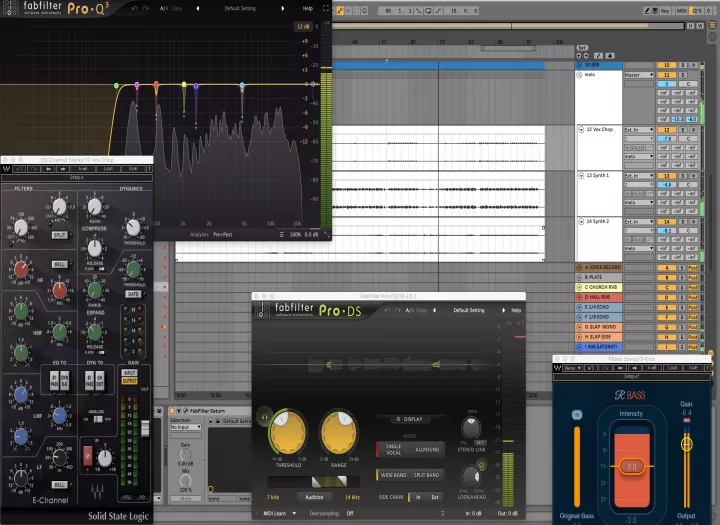Fold the 12 Vox Chop track
The width and height of the screenshot is (720, 525).
pyautogui.click(x=581, y=130)
